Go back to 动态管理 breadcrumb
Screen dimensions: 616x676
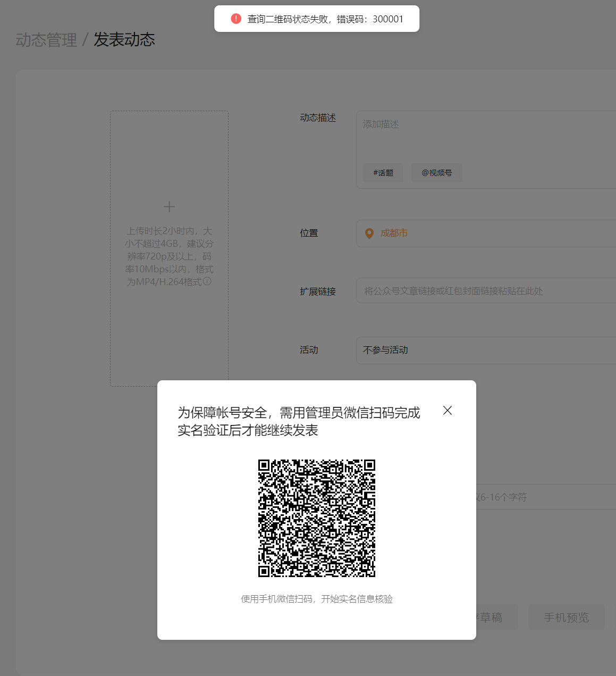pos(46,40)
